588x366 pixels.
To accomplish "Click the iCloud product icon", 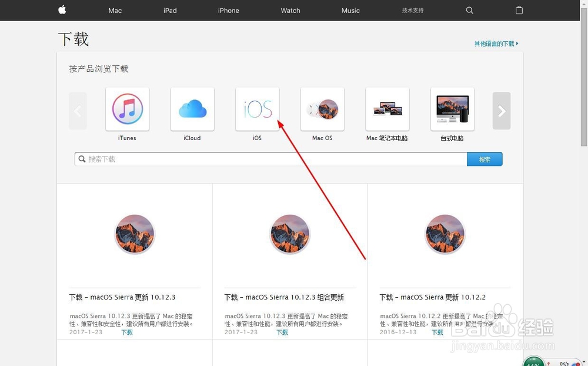I will pos(192,109).
